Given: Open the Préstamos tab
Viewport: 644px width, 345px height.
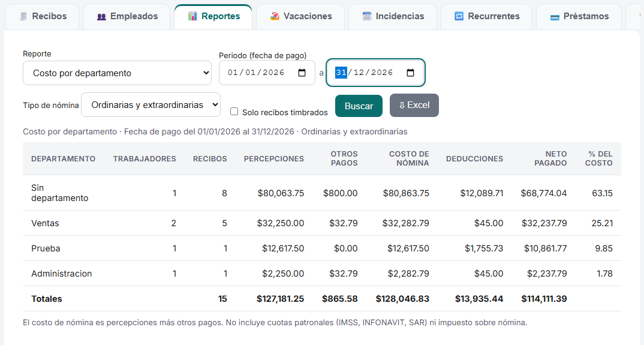Looking at the screenshot, I should click(x=579, y=16).
